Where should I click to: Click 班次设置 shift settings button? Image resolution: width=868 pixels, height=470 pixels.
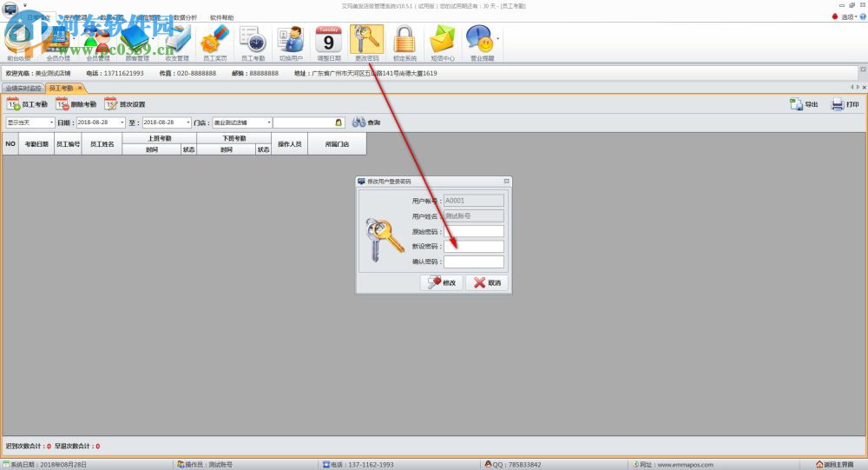(125, 104)
